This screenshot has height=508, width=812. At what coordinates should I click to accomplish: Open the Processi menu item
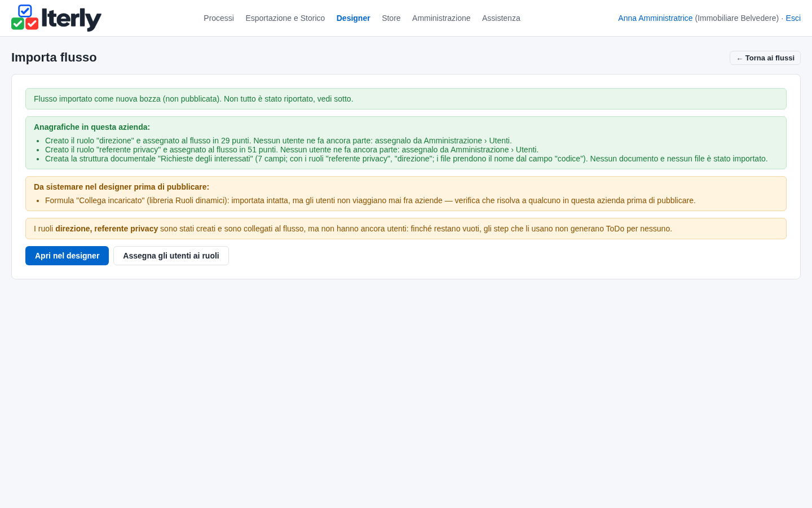click(219, 18)
